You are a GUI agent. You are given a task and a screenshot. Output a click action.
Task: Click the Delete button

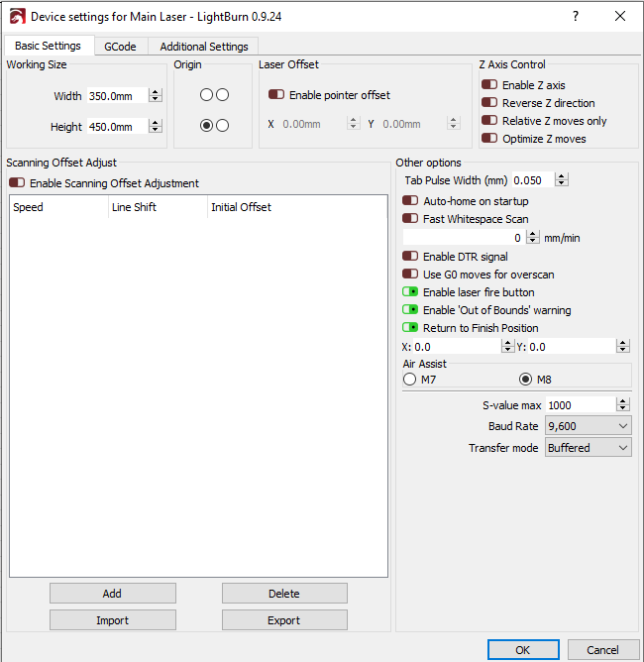[284, 594]
